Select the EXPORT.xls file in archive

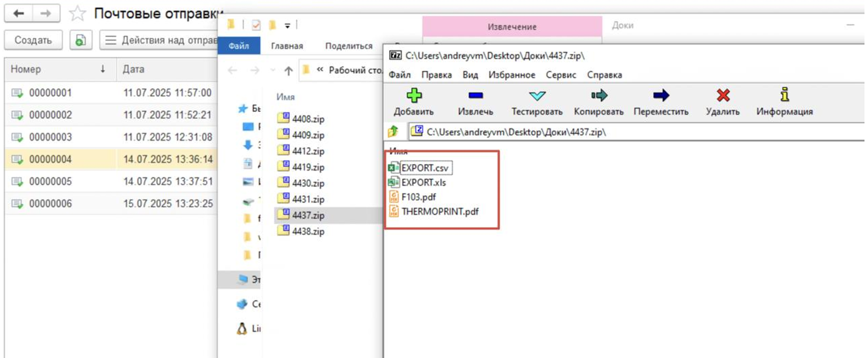[423, 182]
